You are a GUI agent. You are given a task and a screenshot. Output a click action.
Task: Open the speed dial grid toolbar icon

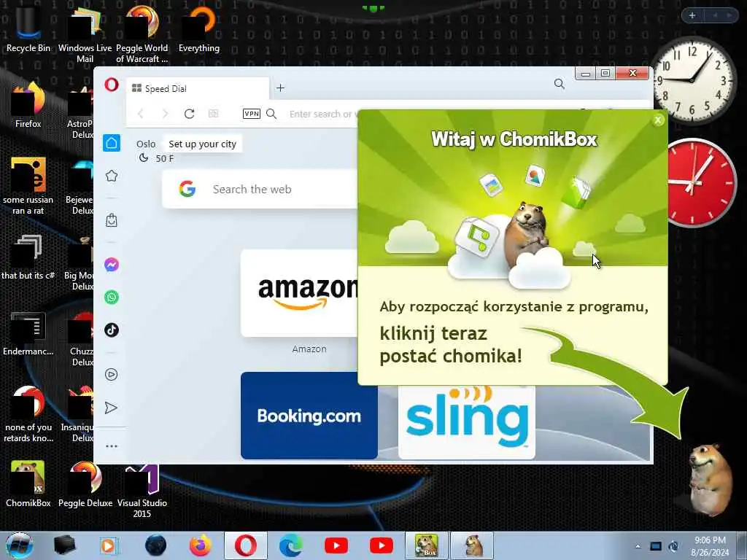214,113
